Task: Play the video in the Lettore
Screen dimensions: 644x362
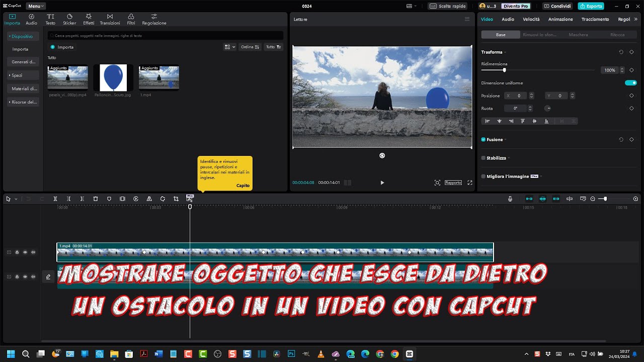Action: [382, 183]
